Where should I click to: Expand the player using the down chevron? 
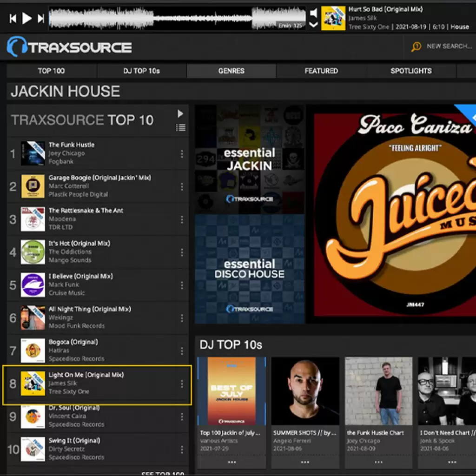point(314,24)
